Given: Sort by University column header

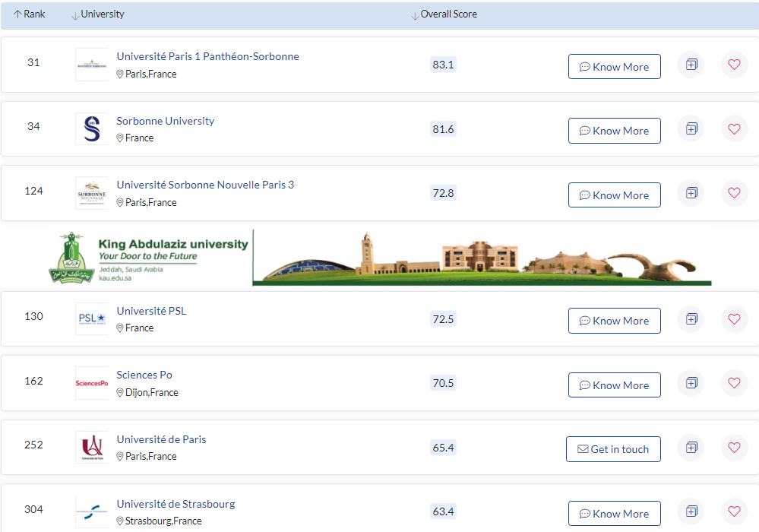Looking at the screenshot, I should [x=98, y=14].
